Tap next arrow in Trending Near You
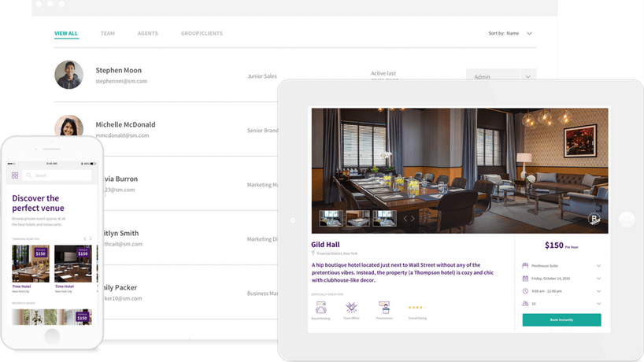Viewport: 644px width, 362px height. tap(91, 238)
